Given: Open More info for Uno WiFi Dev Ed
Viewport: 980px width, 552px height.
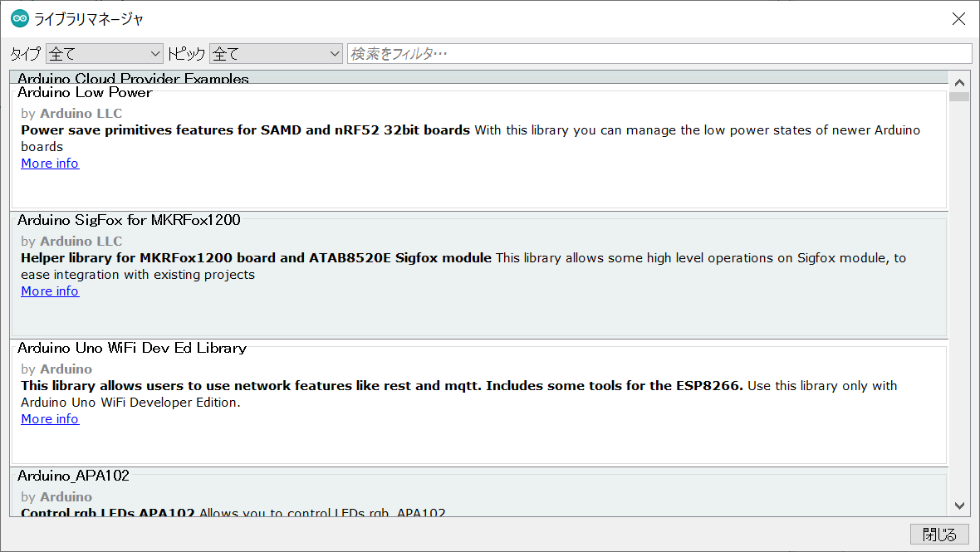Looking at the screenshot, I should pos(50,419).
